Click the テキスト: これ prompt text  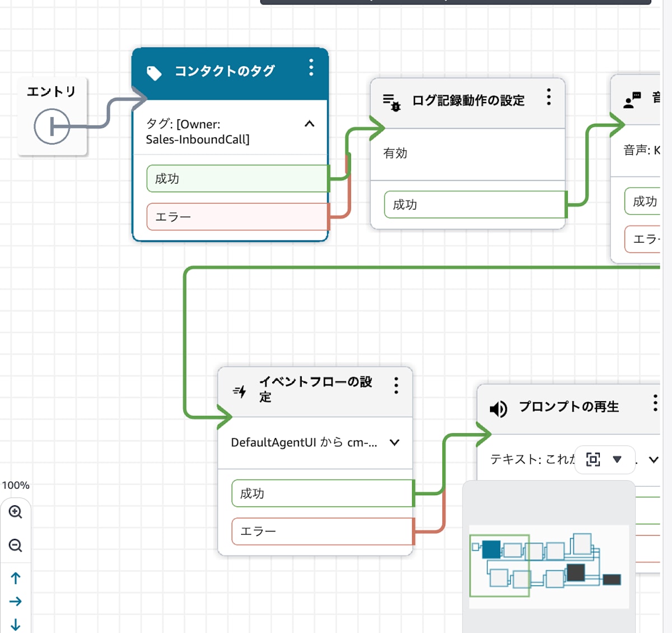[532, 459]
